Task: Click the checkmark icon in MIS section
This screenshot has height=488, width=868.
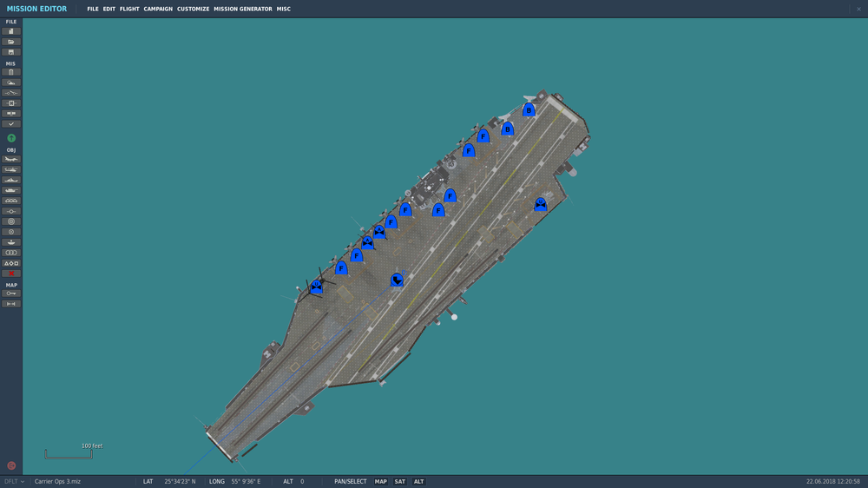Action: [x=11, y=124]
